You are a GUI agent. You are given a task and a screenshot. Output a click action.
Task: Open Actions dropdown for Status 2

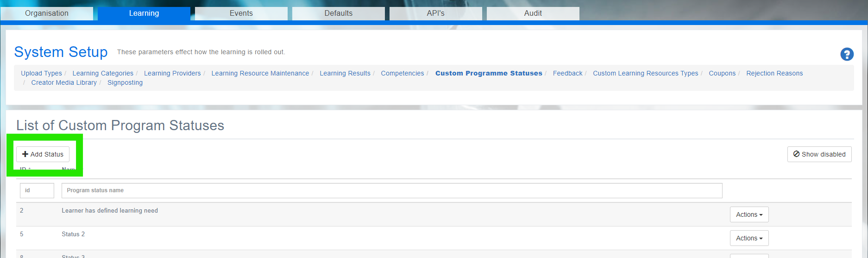(749, 238)
